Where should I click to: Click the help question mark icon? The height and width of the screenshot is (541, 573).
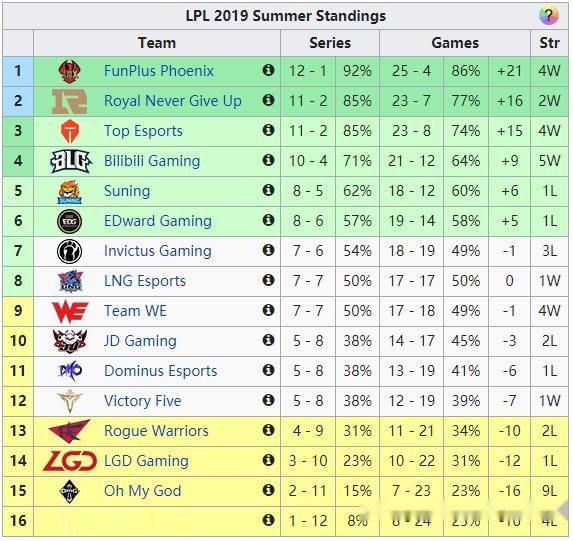549,16
